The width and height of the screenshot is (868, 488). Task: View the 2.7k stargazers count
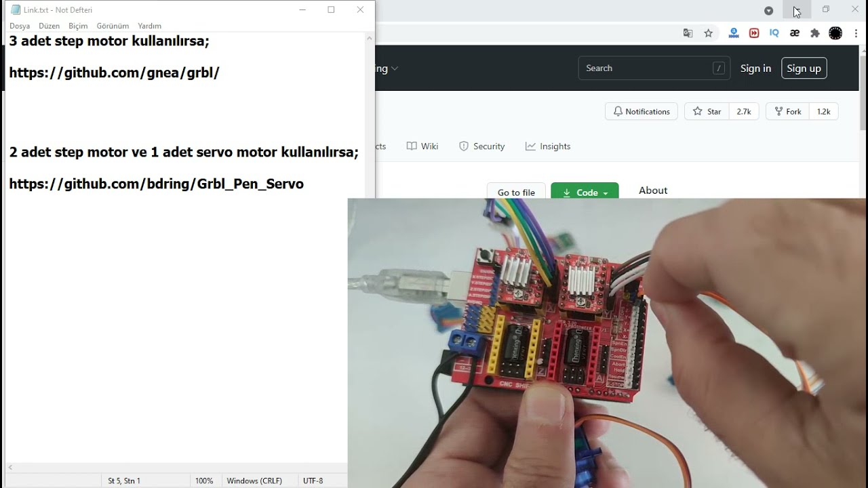[x=744, y=111]
